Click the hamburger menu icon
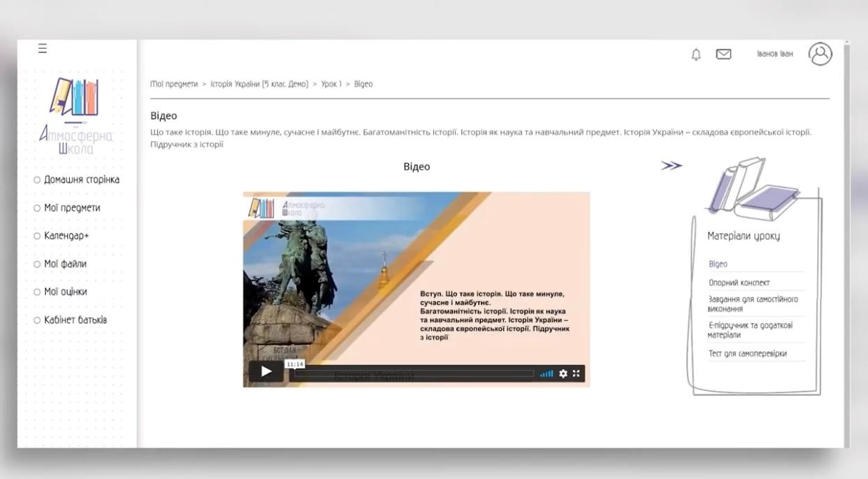 point(43,48)
